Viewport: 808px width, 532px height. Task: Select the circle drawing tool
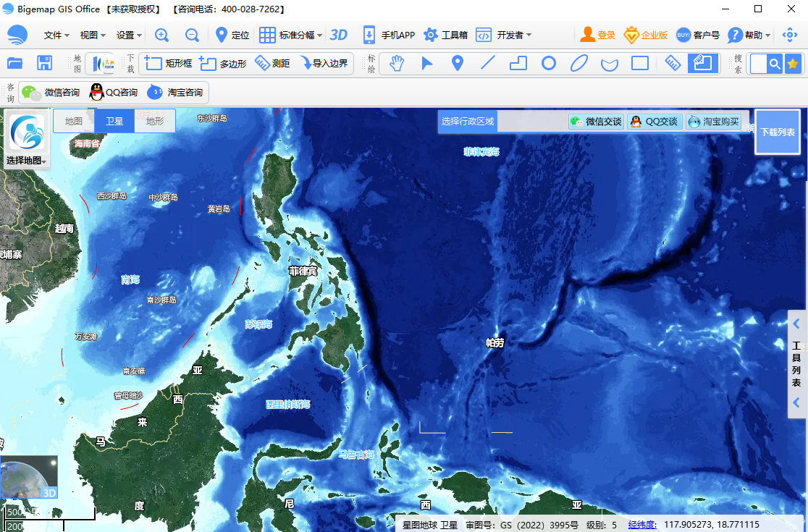tap(549, 64)
